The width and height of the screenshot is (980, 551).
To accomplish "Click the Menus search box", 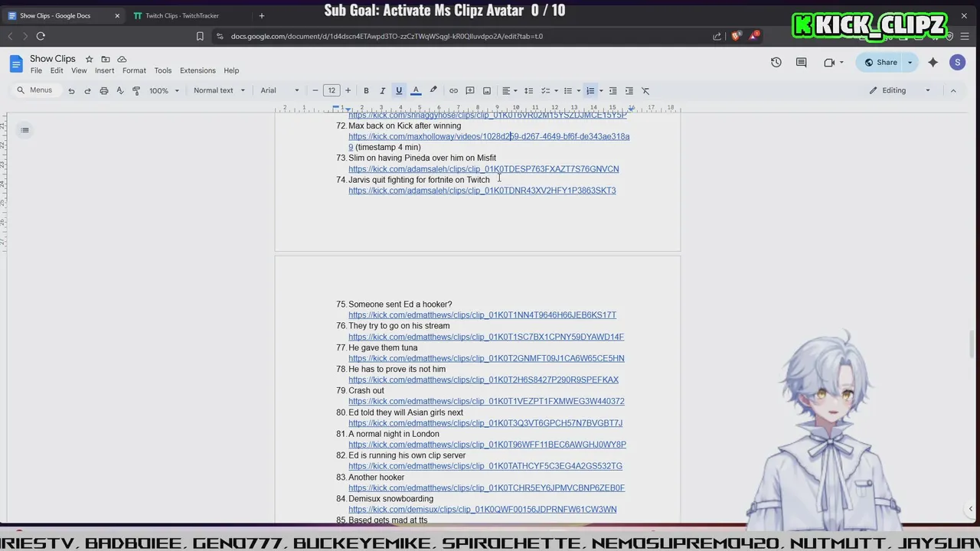I will tap(35, 90).
